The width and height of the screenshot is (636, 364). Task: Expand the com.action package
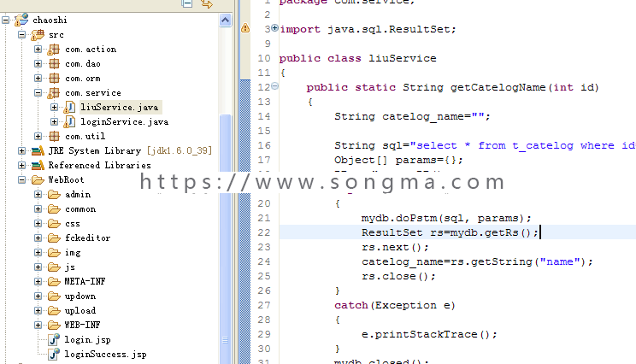click(x=38, y=49)
